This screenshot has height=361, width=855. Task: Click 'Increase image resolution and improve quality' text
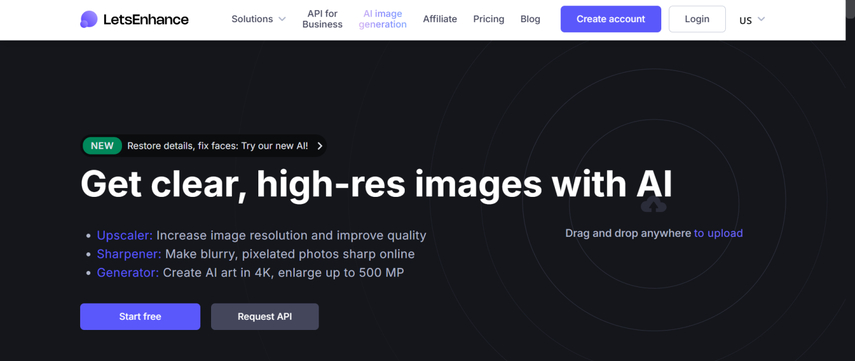tap(291, 236)
